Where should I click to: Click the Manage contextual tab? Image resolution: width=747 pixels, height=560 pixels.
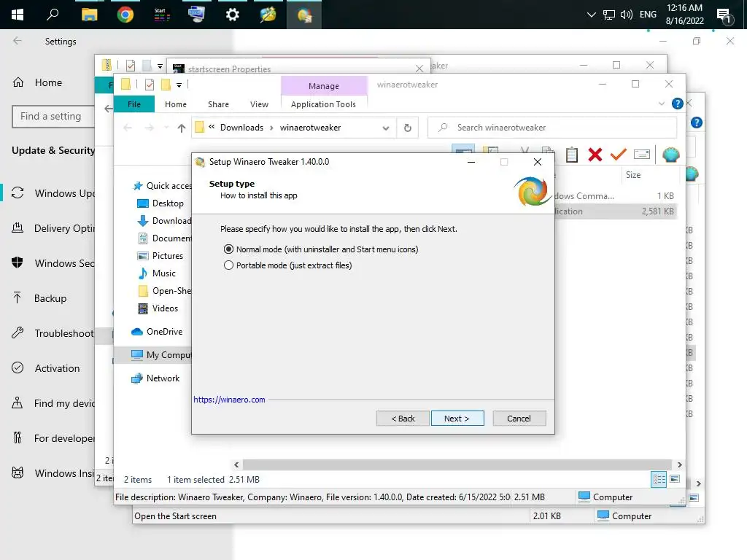(323, 86)
